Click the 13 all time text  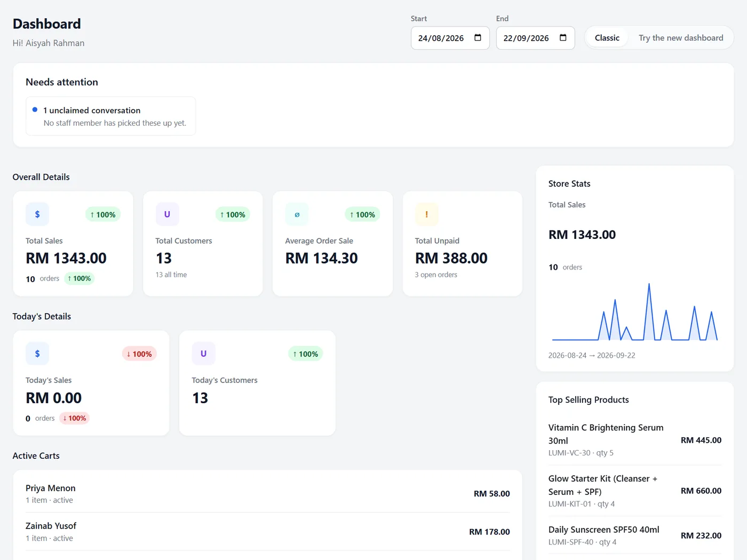click(171, 275)
